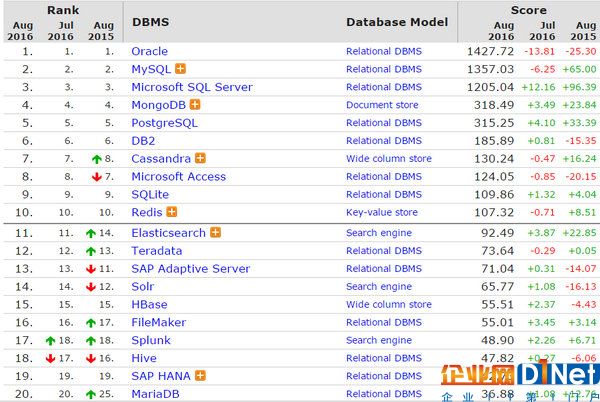Image resolution: width=600 pixels, height=402 pixels.
Task: Open the Teradata link
Action: point(157,251)
